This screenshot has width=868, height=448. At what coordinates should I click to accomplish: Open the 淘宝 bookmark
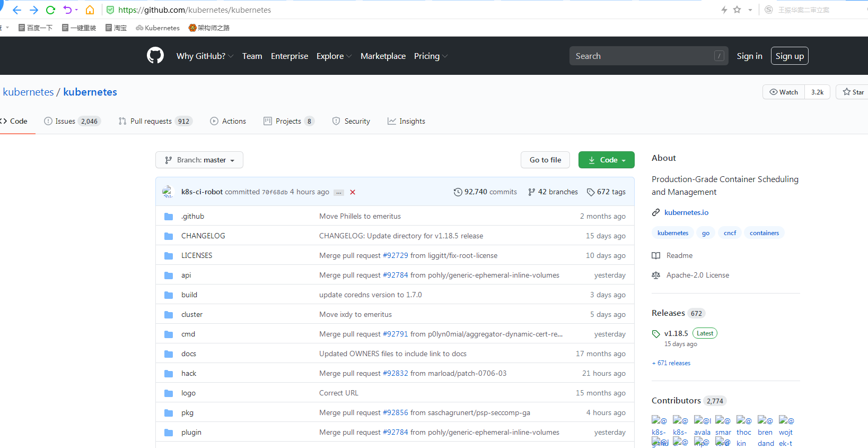click(x=116, y=28)
